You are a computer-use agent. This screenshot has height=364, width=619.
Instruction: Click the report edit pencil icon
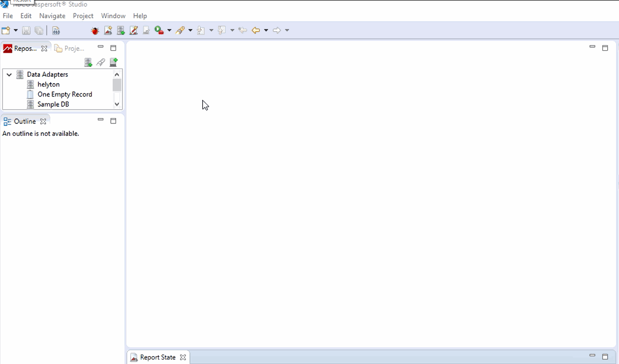point(133,30)
